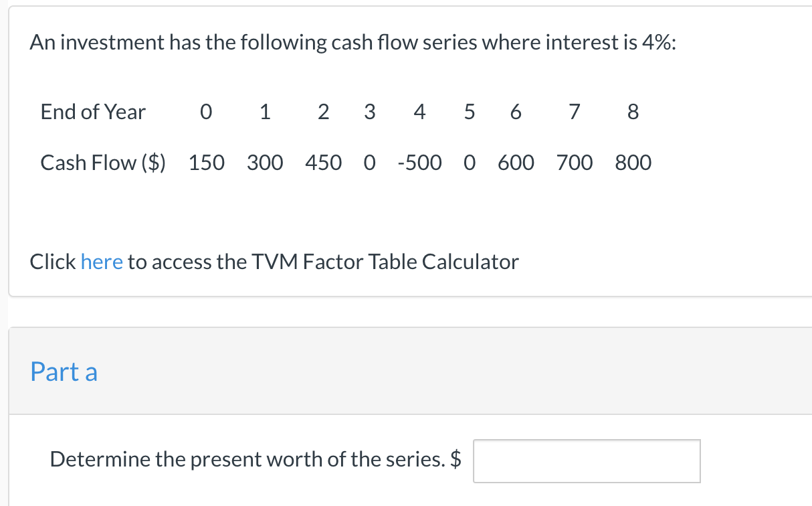812x506 pixels.
Task: Click the year 8 column header
Action: (x=633, y=112)
